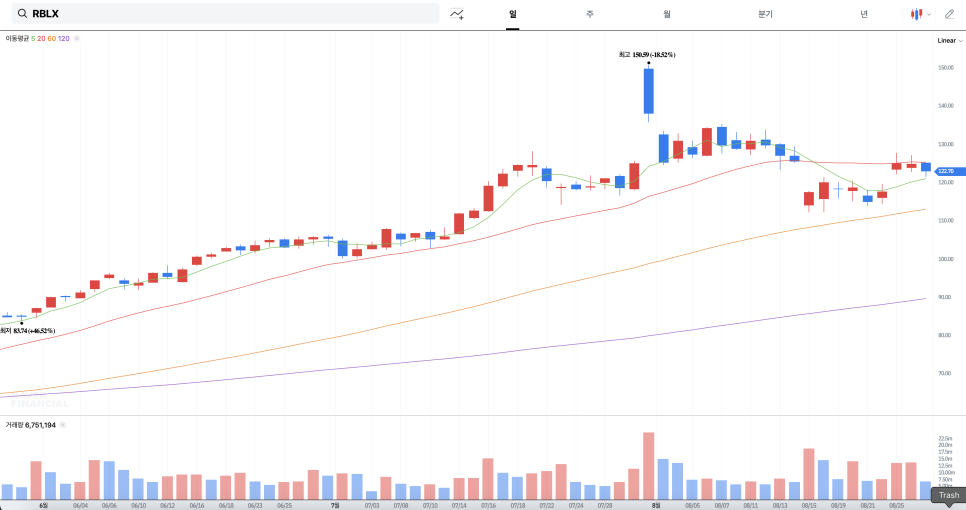Remove the 거래량 volume indicator via x
The height and width of the screenshot is (510, 966).
click(63, 425)
